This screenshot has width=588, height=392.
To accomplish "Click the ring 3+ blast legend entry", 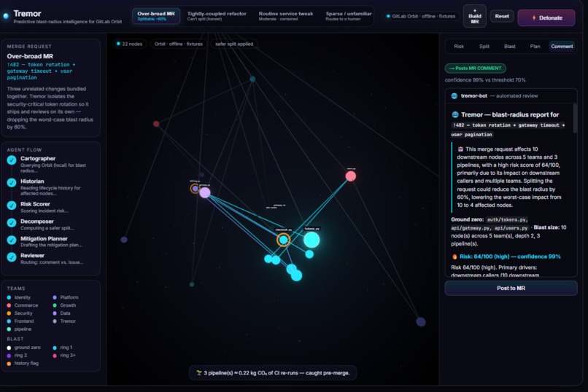I will pyautogui.click(x=64, y=356).
